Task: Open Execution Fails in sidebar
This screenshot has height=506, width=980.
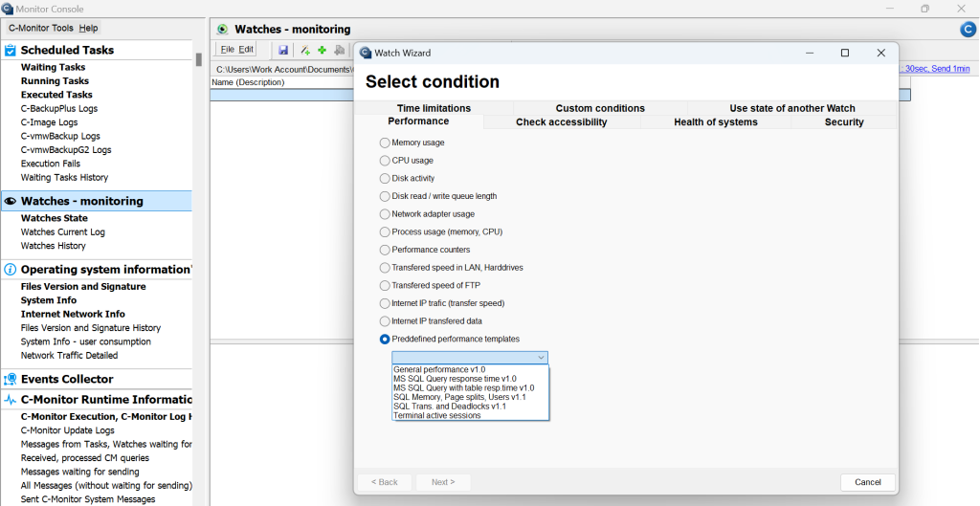Action: click(51, 163)
